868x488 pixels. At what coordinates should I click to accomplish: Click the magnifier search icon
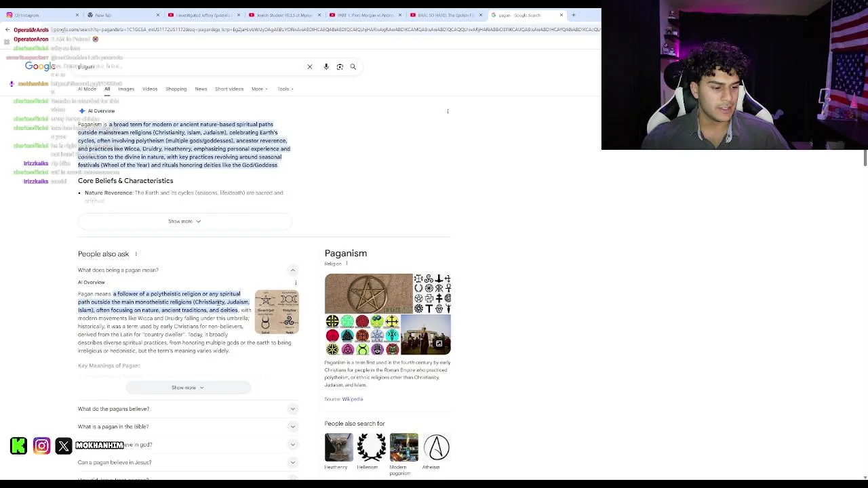[x=353, y=67]
